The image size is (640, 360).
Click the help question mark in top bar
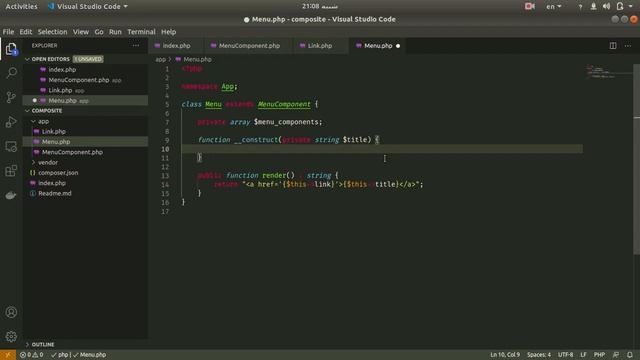pos(580,7)
